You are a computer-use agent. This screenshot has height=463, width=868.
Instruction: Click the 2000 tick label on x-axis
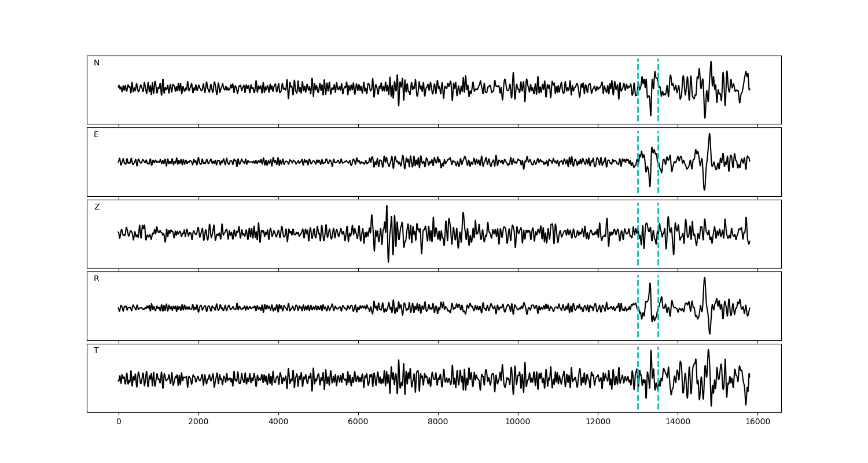click(x=198, y=422)
